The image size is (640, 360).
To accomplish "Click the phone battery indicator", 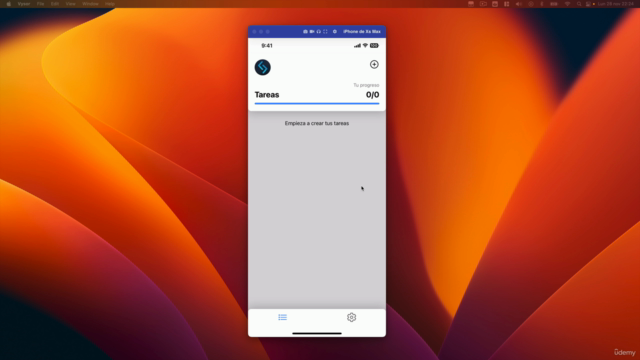I will [x=374, y=46].
